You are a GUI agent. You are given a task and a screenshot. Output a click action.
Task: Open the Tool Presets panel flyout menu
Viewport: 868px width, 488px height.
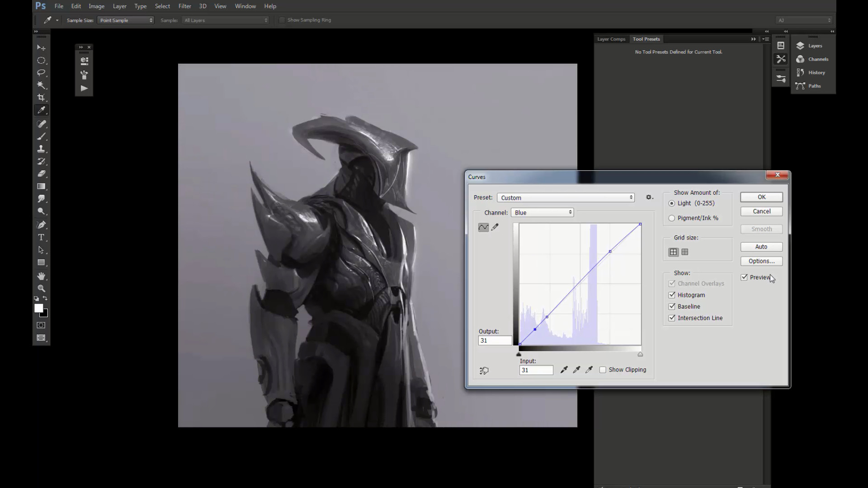pyautogui.click(x=765, y=39)
